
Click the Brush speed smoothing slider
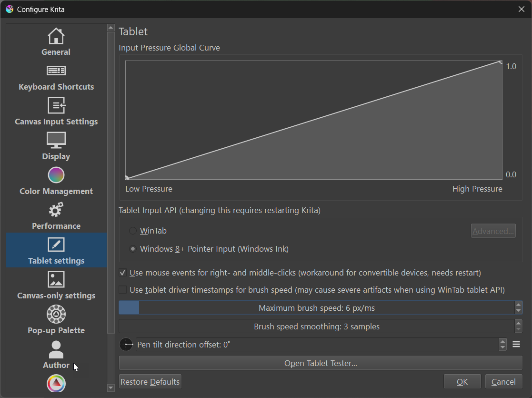click(317, 327)
